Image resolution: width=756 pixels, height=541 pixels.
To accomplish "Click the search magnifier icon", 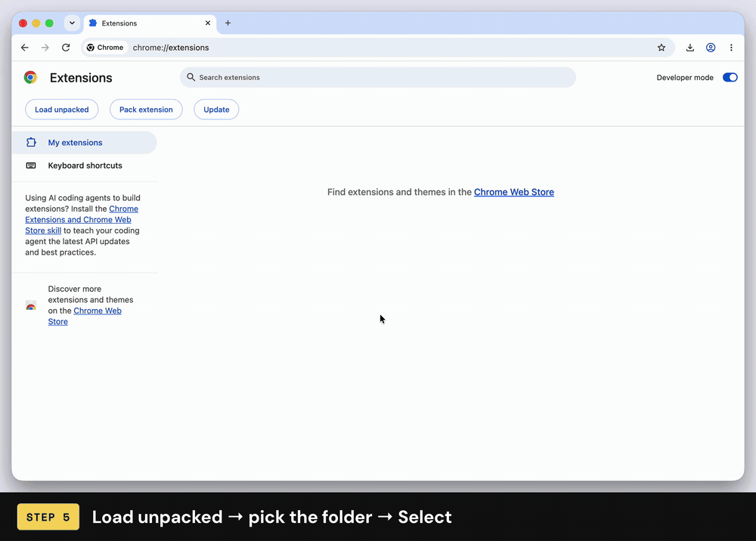I will pos(191,77).
